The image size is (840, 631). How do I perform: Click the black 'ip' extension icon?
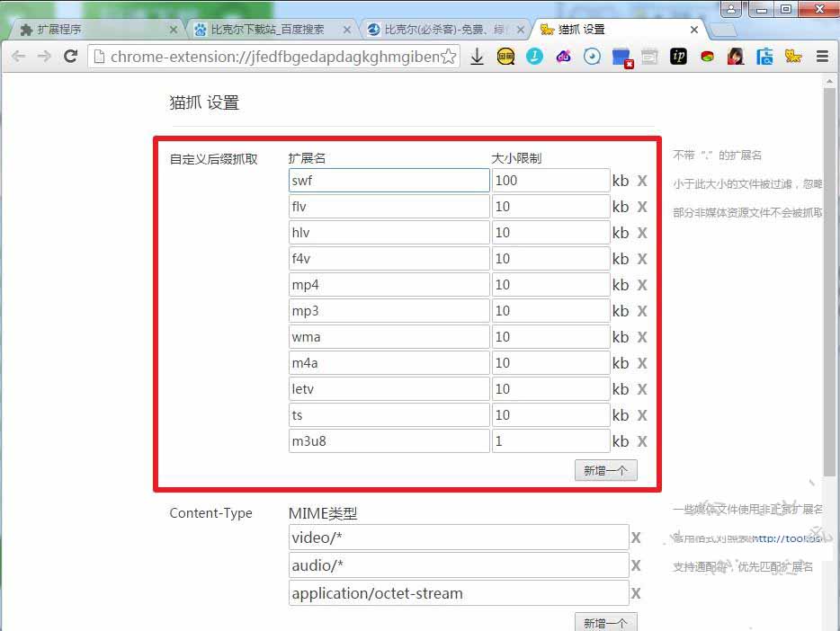pos(678,57)
